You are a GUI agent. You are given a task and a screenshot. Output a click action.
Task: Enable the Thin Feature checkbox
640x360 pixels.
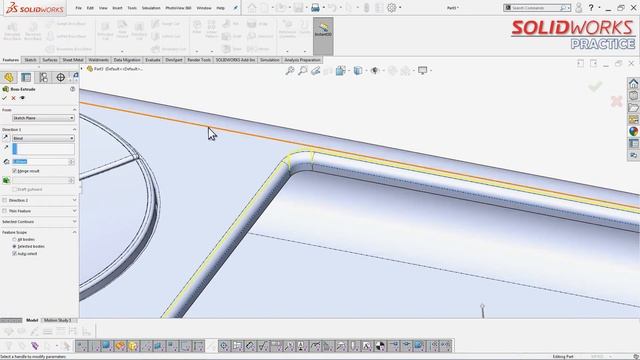click(x=4, y=211)
